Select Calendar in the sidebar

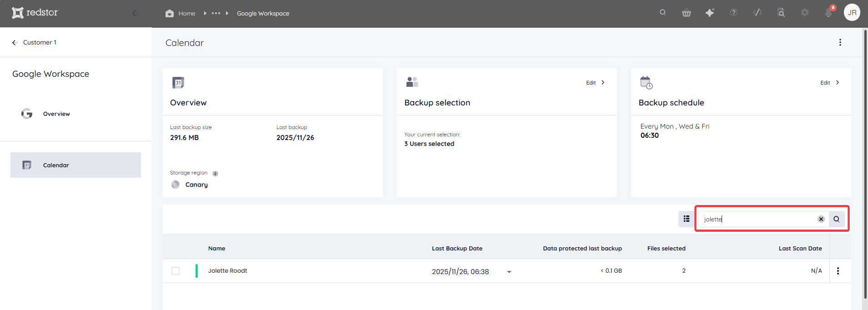click(x=75, y=165)
